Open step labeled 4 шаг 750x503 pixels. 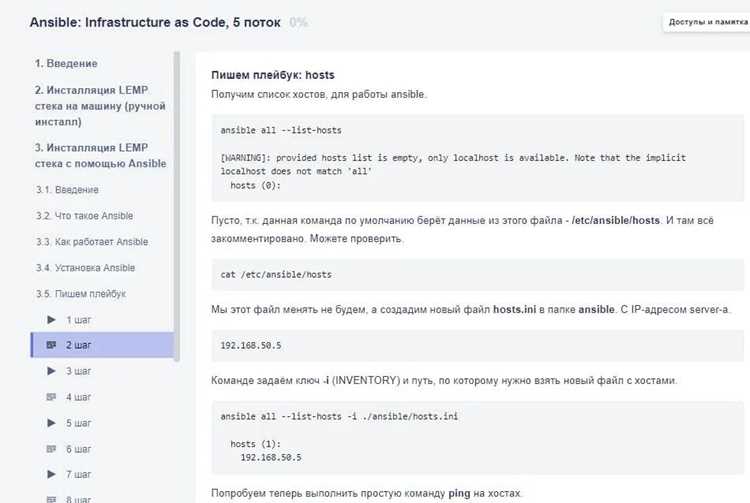[78, 397]
